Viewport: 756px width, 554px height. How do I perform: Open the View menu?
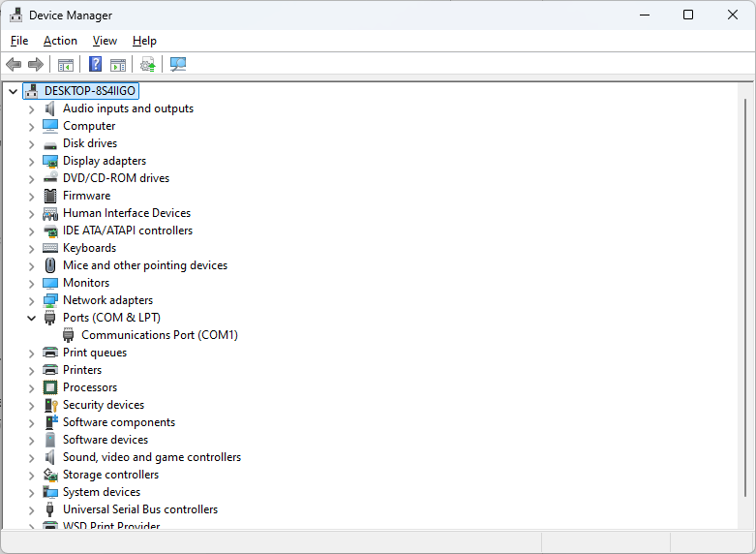pyautogui.click(x=105, y=41)
